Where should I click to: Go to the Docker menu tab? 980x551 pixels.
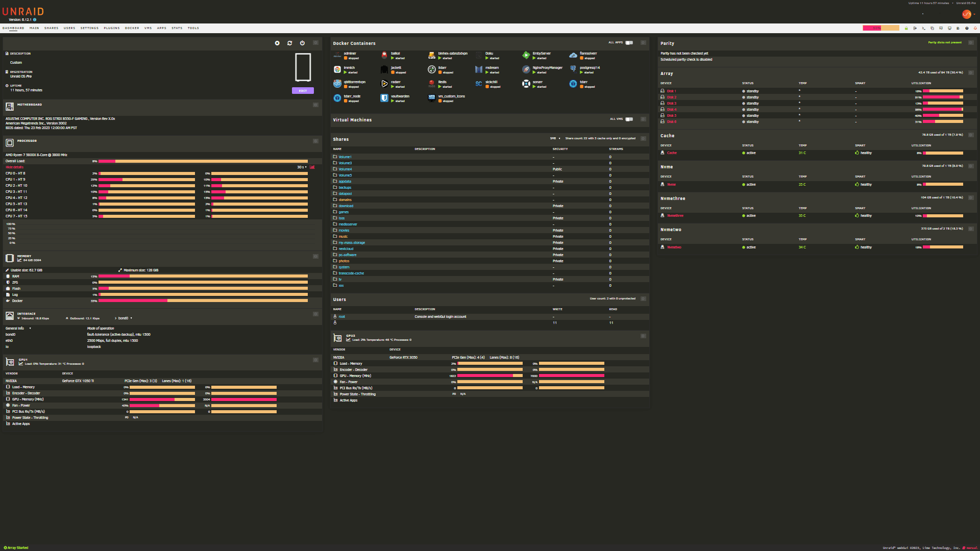[x=132, y=28]
